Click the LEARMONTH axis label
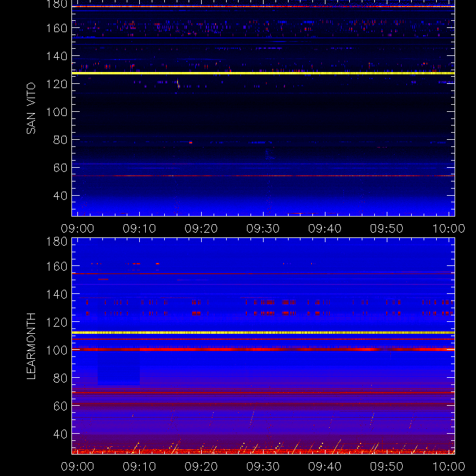This screenshot has height=476, width=476. 31,346
